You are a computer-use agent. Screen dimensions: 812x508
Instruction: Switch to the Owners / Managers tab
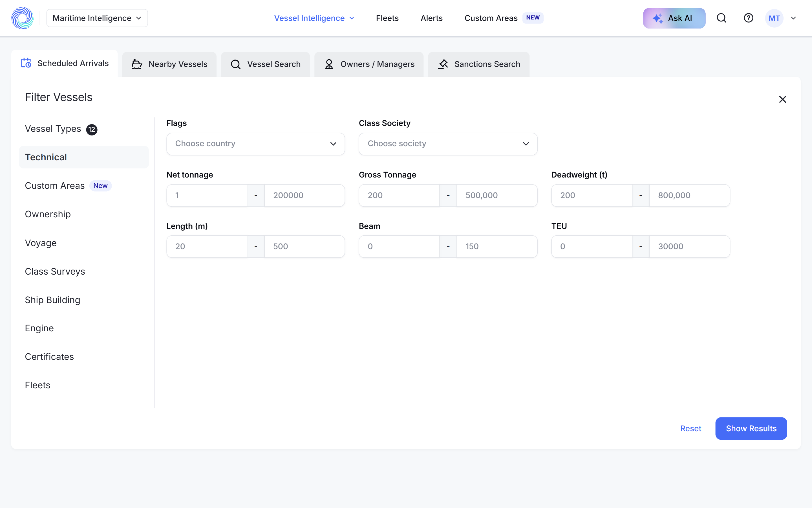point(369,64)
